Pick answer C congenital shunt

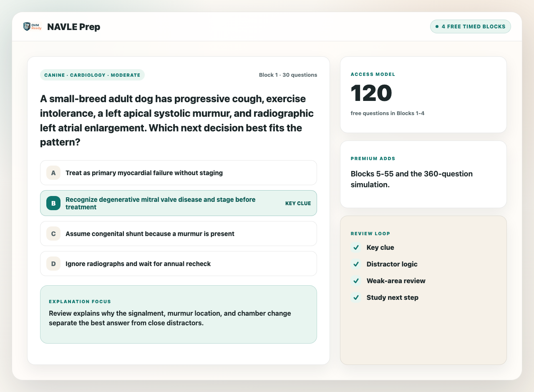pos(179,234)
